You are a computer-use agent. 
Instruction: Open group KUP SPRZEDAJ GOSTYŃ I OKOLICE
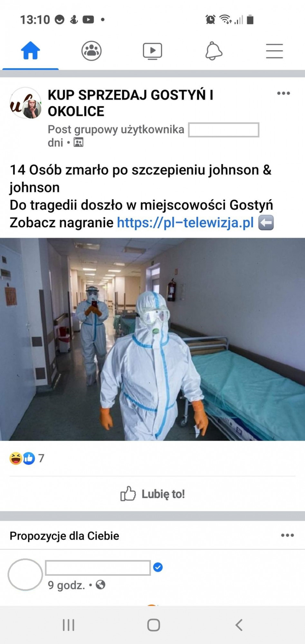130,103
